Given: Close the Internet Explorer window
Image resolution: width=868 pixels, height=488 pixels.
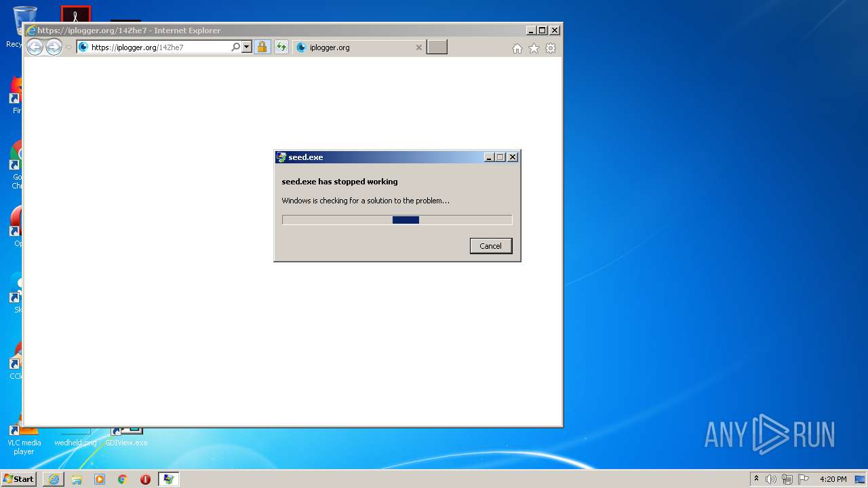Looking at the screenshot, I should pyautogui.click(x=555, y=30).
